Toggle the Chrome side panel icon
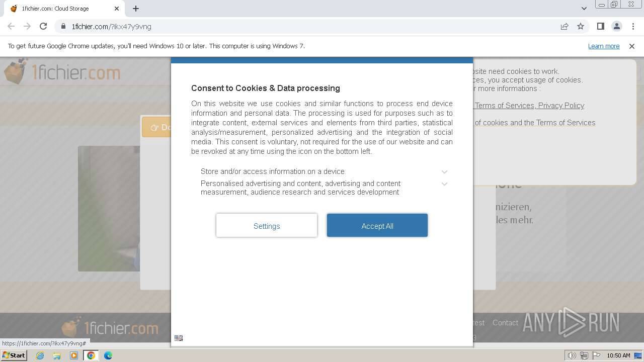The image size is (644, 362). [x=600, y=26]
